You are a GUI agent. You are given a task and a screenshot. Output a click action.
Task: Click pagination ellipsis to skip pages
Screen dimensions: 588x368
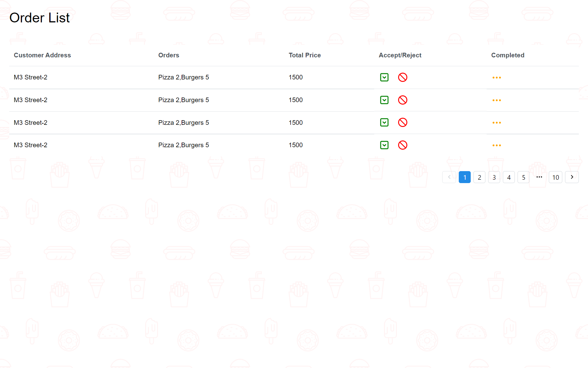539,177
